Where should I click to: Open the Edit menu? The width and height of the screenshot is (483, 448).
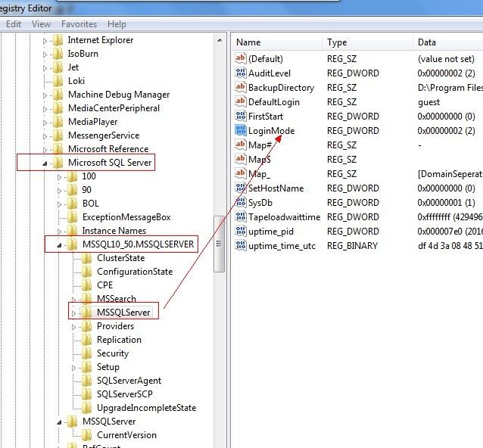(14, 24)
